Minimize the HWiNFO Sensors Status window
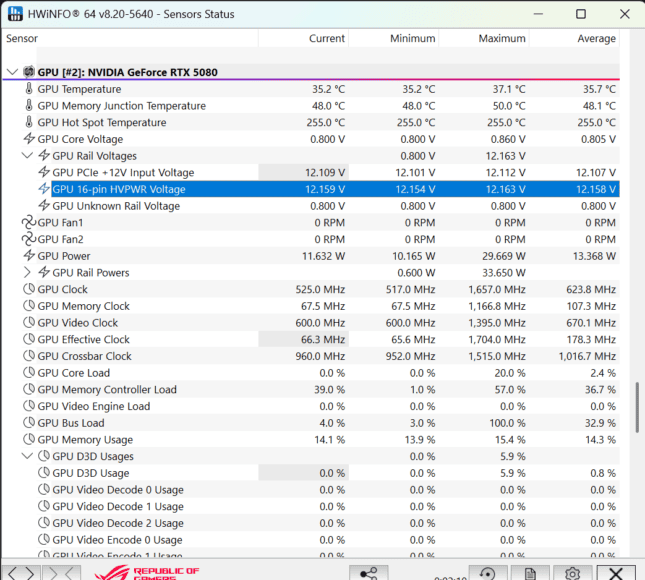This screenshot has height=580, width=645. [x=538, y=14]
